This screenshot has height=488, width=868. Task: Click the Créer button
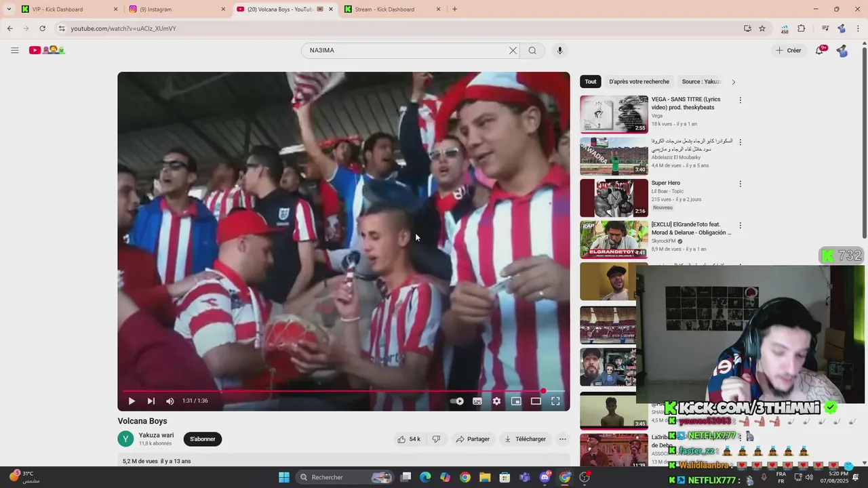[x=789, y=50]
